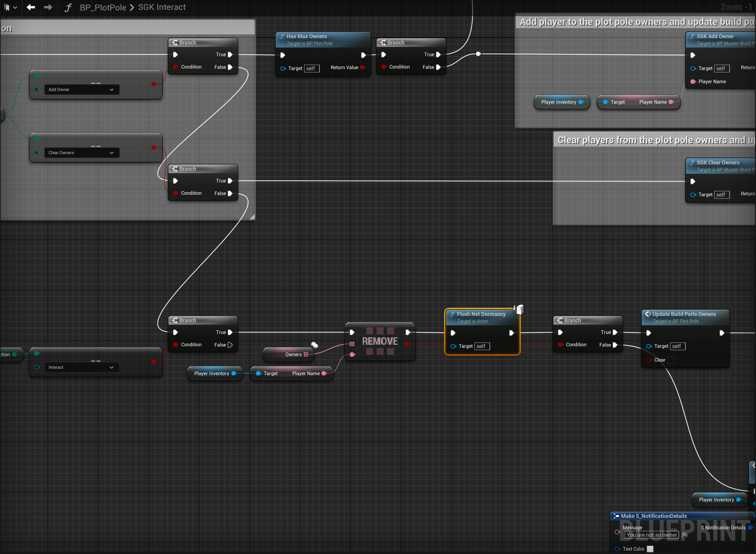Image resolution: width=756 pixels, height=554 pixels.
Task: Click the SGK Add Owner node title
Action: 715,36
